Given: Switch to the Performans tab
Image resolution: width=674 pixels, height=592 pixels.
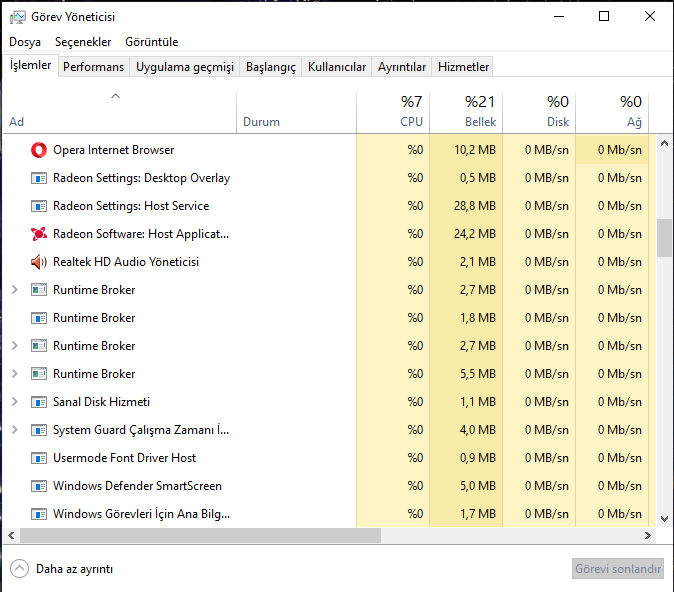Looking at the screenshot, I should (93, 67).
